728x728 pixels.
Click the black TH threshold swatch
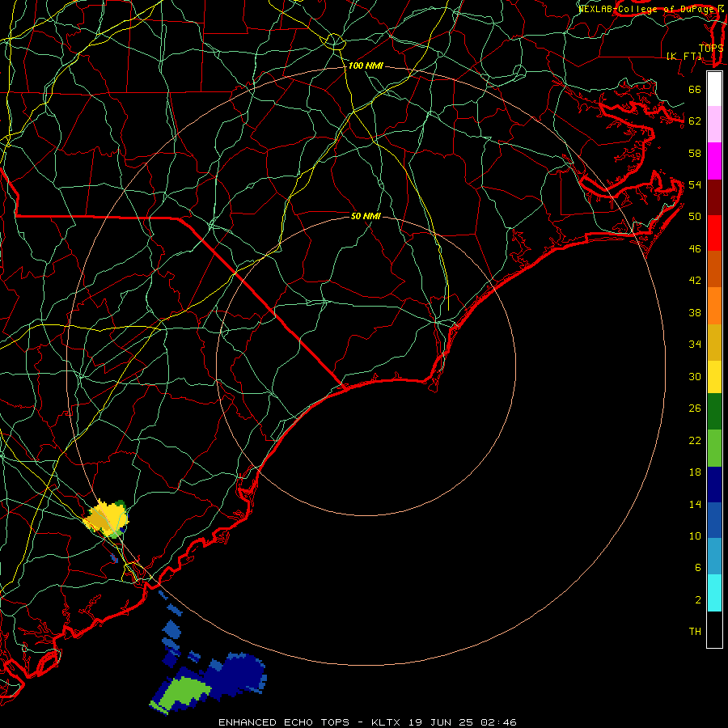click(x=714, y=629)
